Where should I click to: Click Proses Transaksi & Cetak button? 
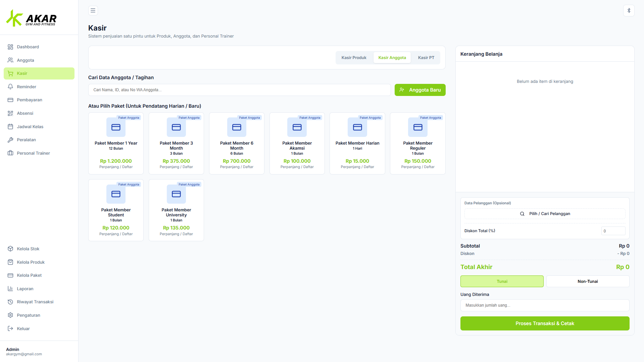545,323
